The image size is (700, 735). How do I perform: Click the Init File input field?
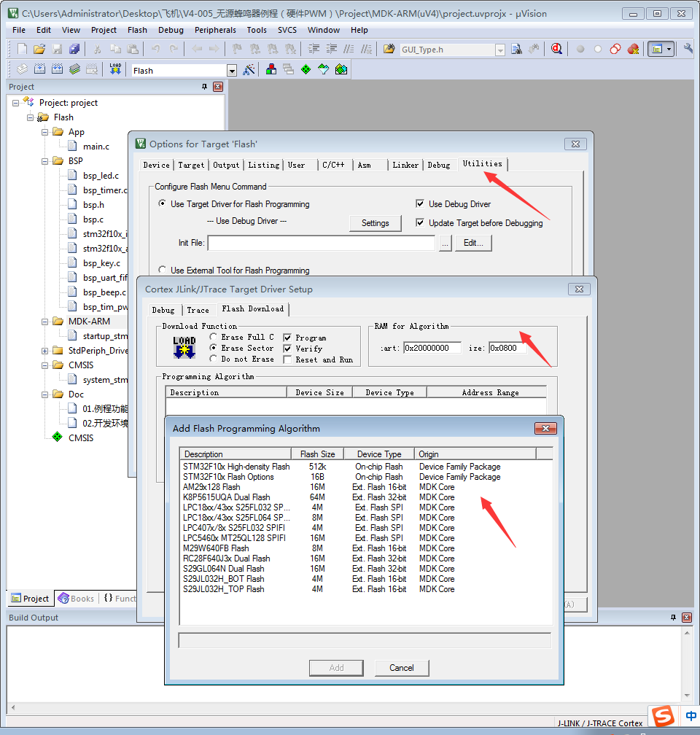322,243
